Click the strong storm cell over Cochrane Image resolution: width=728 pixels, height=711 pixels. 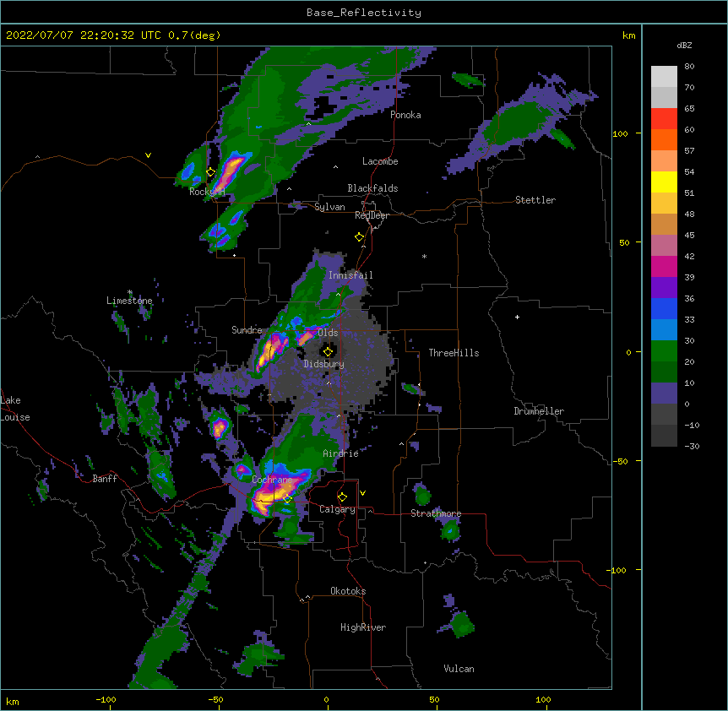point(277,493)
